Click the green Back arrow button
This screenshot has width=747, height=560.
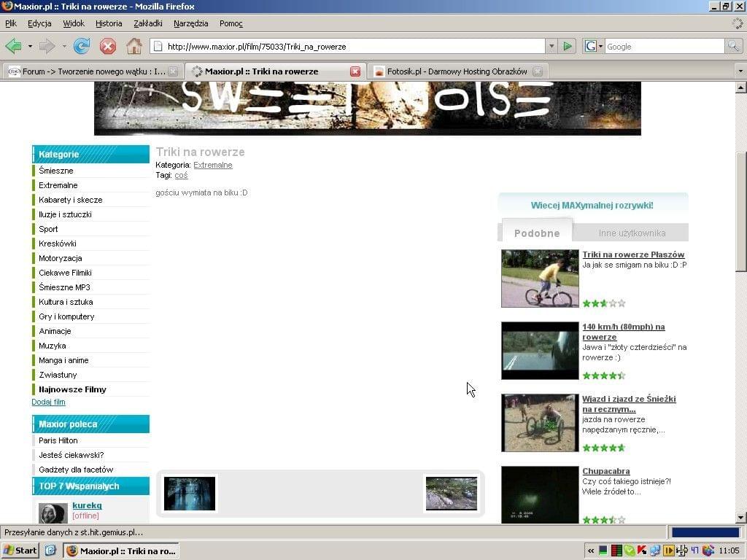pyautogui.click(x=13, y=46)
